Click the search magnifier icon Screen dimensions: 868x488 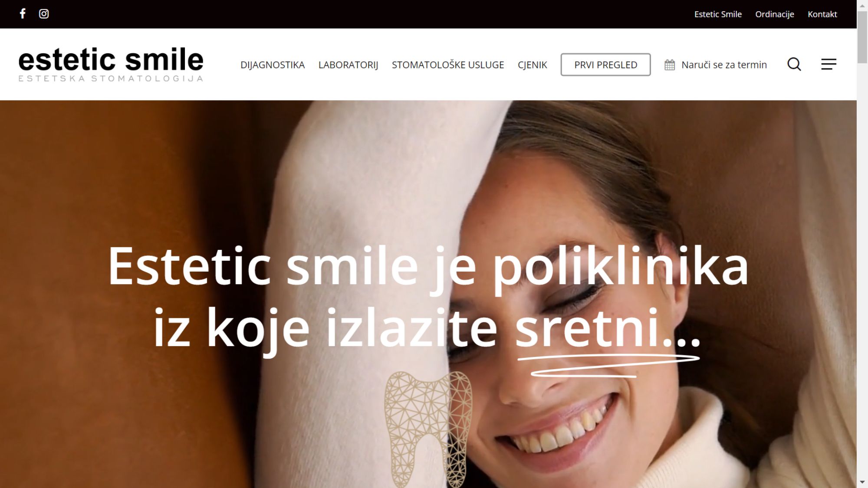pos(794,65)
